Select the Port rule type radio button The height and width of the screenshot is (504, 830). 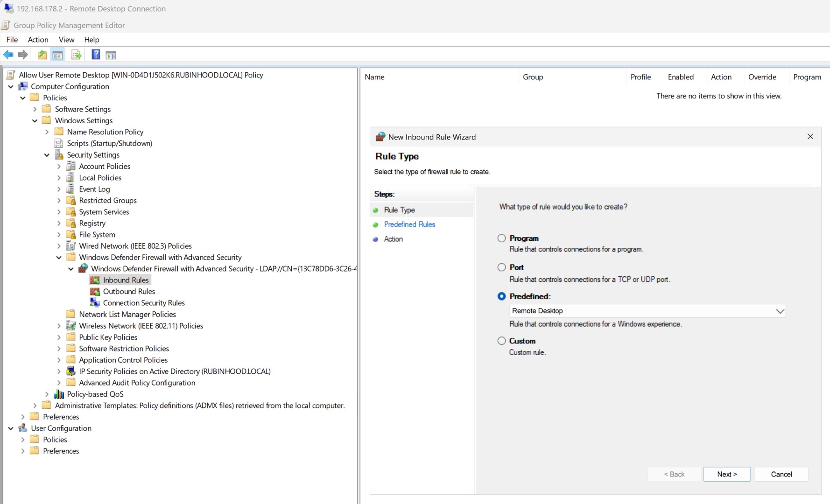tap(501, 267)
